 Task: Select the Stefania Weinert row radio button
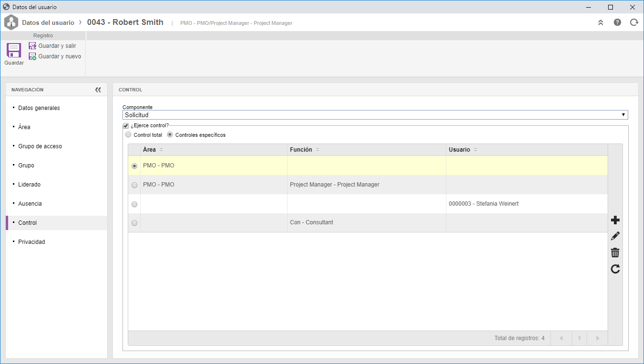click(134, 204)
